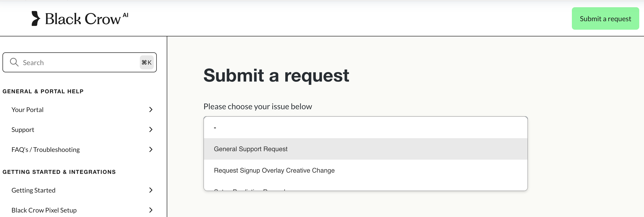Screen dimensions: 644x217
Task: Click the ⌘K shortcut badge
Action: click(x=147, y=62)
